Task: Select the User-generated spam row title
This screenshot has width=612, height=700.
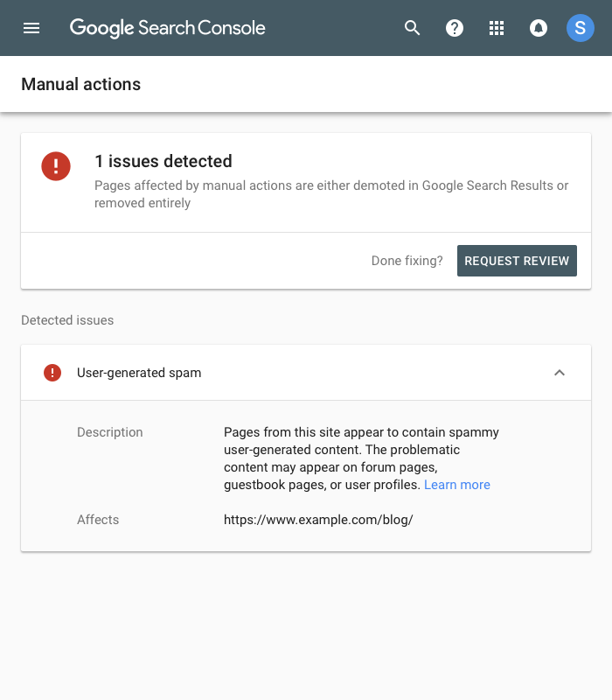Action: point(139,373)
